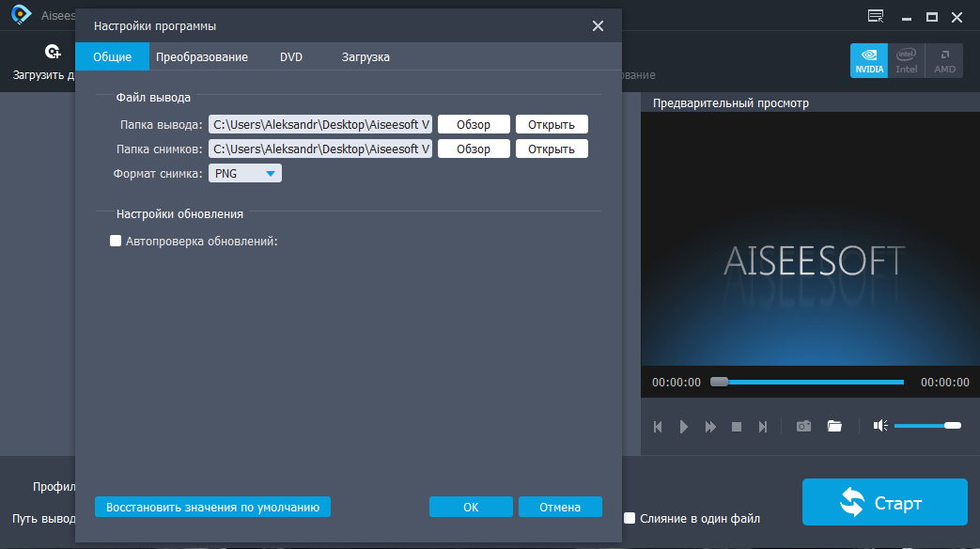Play the preview video
Screen dimensions: 980x549
tap(684, 427)
